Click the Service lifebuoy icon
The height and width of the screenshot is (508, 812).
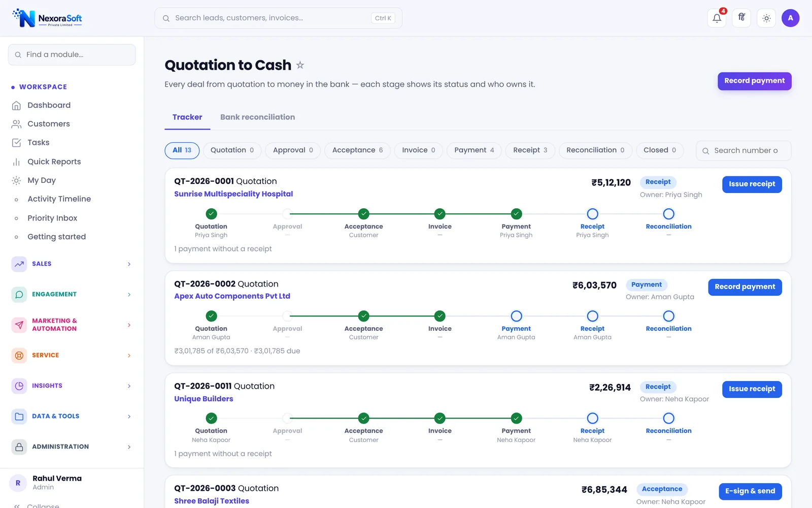point(19,356)
